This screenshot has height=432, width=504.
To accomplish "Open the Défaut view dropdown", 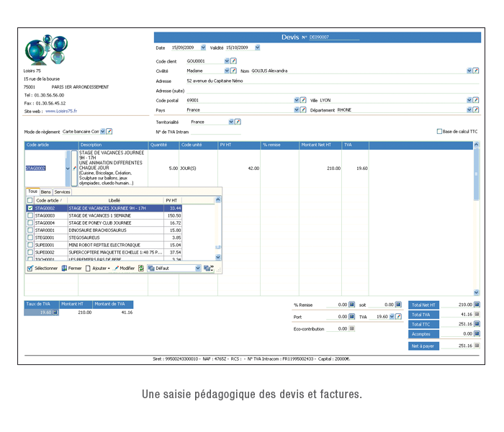I will (197, 268).
